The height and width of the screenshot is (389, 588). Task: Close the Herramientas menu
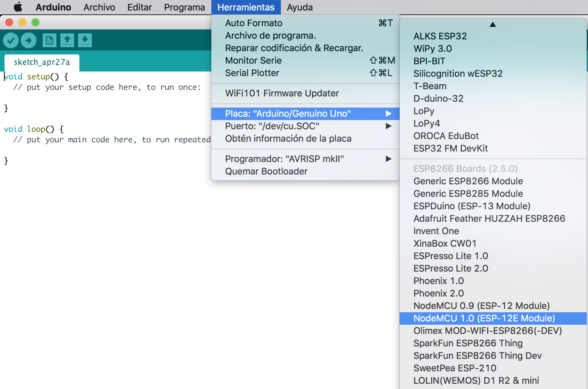tap(246, 7)
